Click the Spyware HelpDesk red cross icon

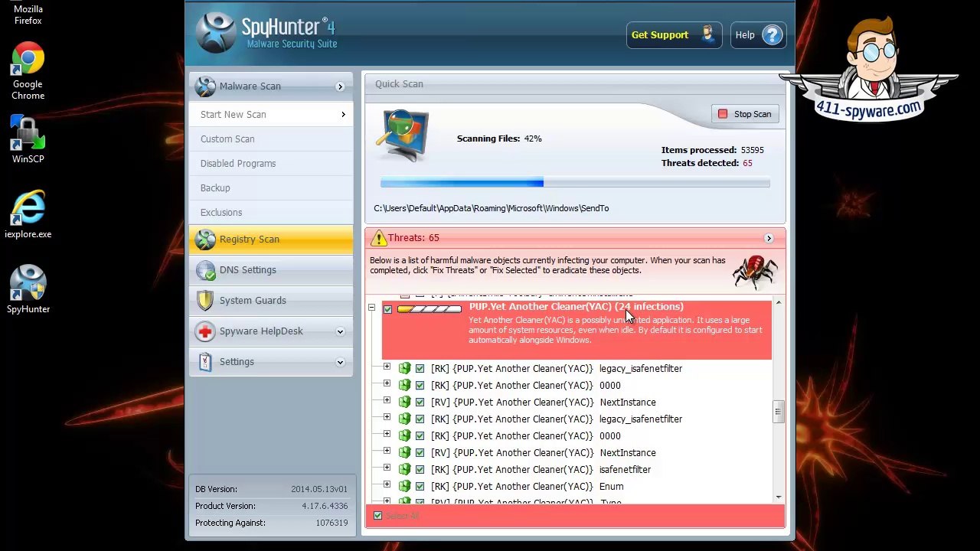[x=205, y=331]
